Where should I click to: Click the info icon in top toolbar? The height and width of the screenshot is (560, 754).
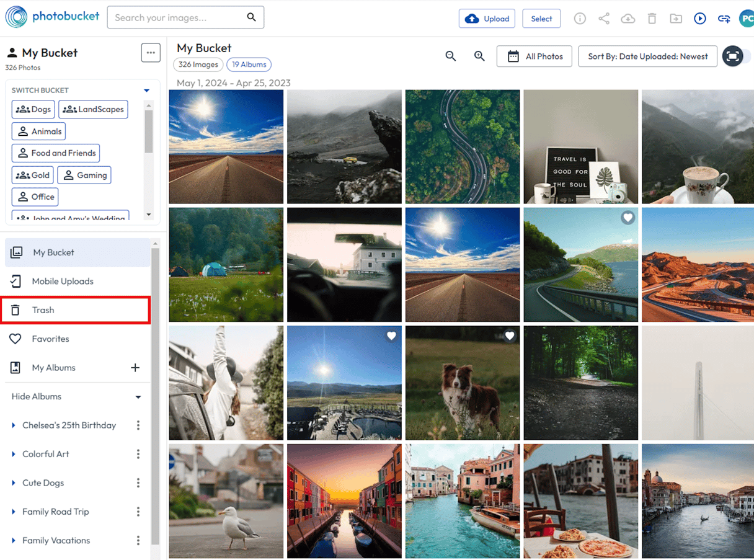point(580,19)
